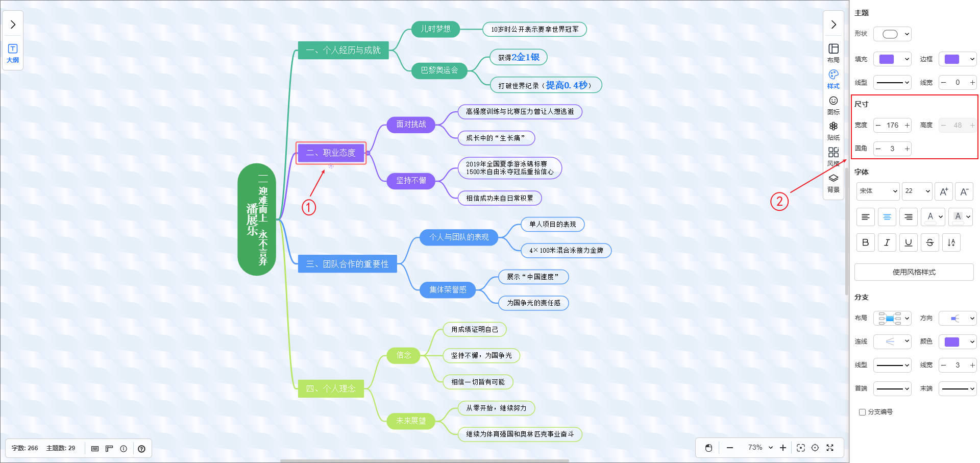Enter fullscreen mode from bottom toolbar
980x463 pixels.
[830, 448]
